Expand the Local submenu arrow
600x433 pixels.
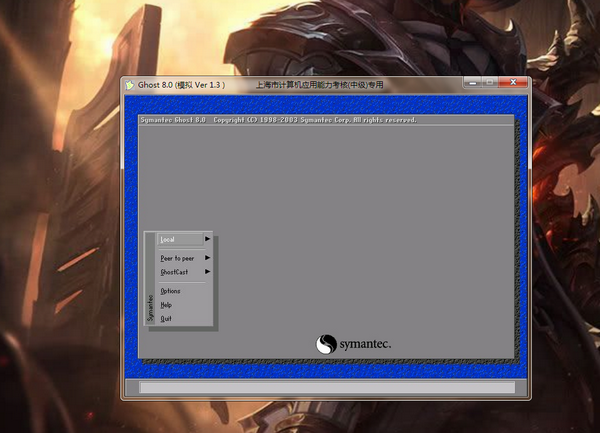click(x=207, y=239)
